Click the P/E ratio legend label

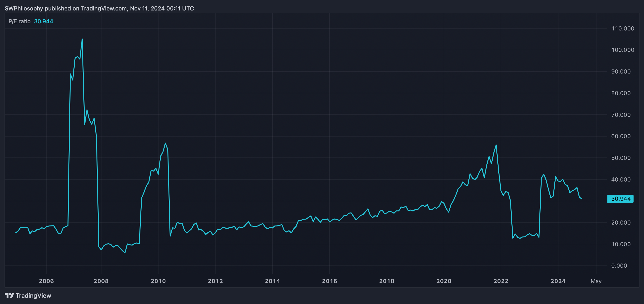click(19, 21)
